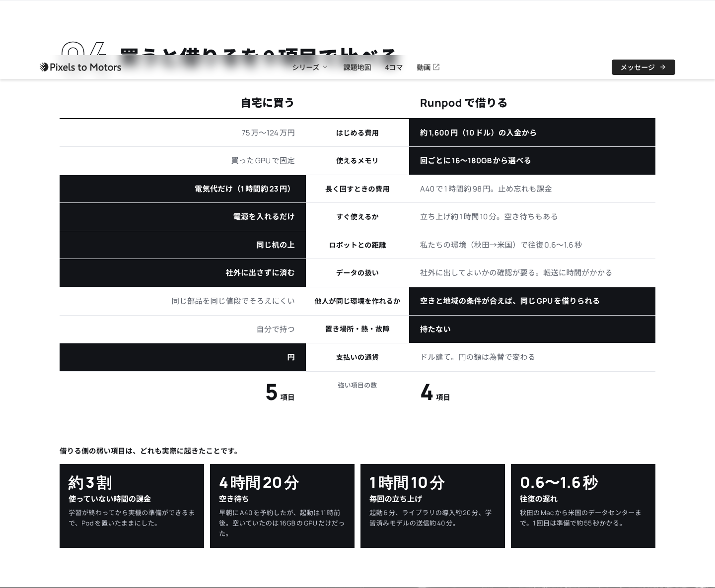Image resolution: width=715 pixels, height=588 pixels.
Task: Click the 同じGPUを借りられる cell
Action: click(x=532, y=301)
